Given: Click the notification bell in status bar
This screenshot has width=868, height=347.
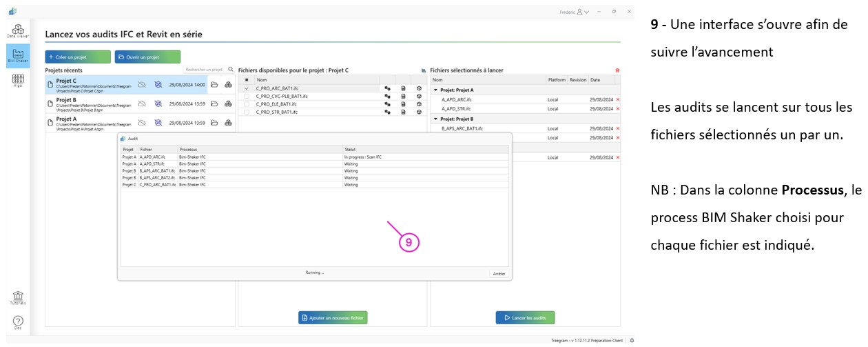Looking at the screenshot, I should [632, 341].
